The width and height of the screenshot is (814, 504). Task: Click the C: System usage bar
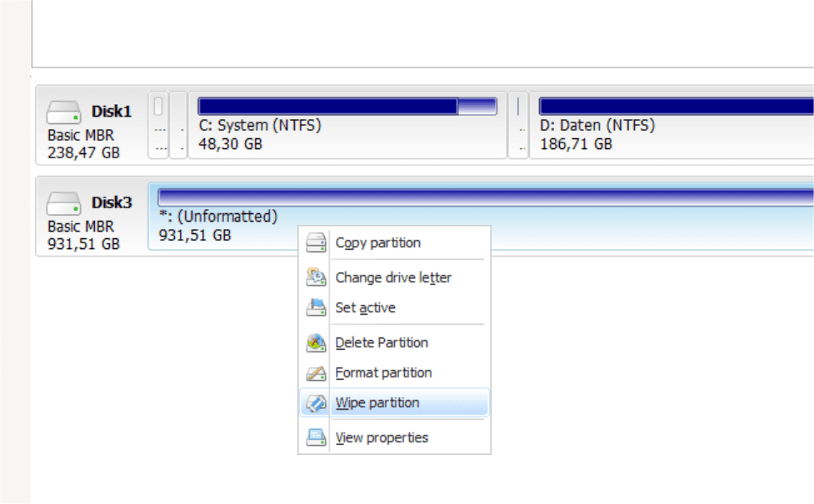click(x=347, y=106)
